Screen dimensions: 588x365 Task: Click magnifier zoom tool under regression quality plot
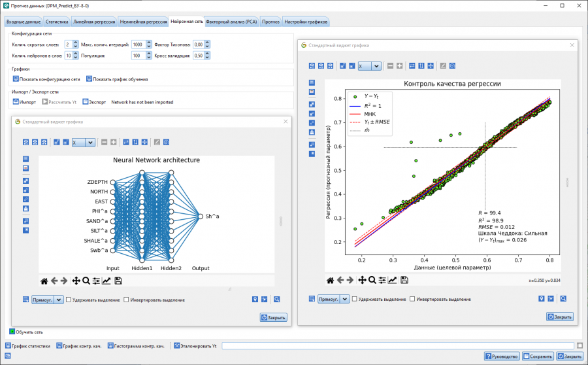click(371, 281)
